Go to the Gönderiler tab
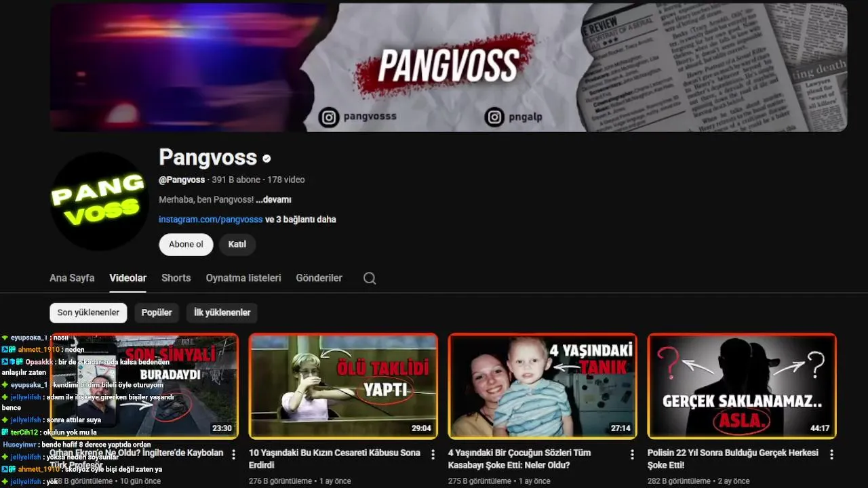Image resolution: width=868 pixels, height=488 pixels. pyautogui.click(x=319, y=278)
